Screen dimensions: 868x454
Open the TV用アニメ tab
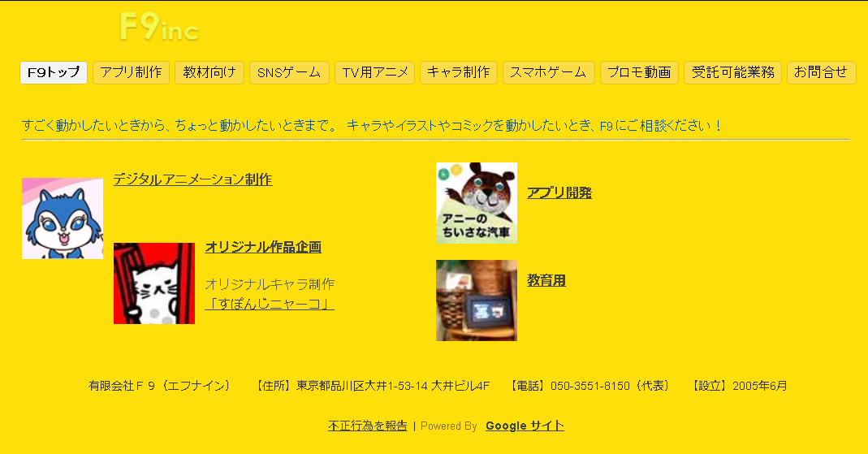tap(374, 72)
